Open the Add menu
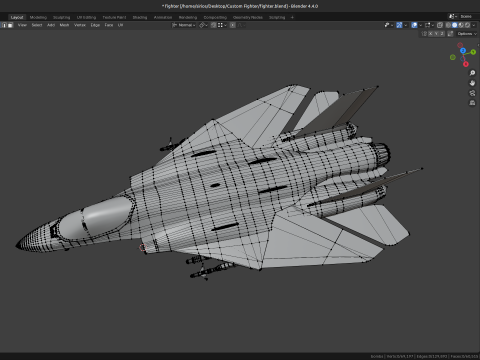This screenshot has height=360, width=480. coord(51,25)
